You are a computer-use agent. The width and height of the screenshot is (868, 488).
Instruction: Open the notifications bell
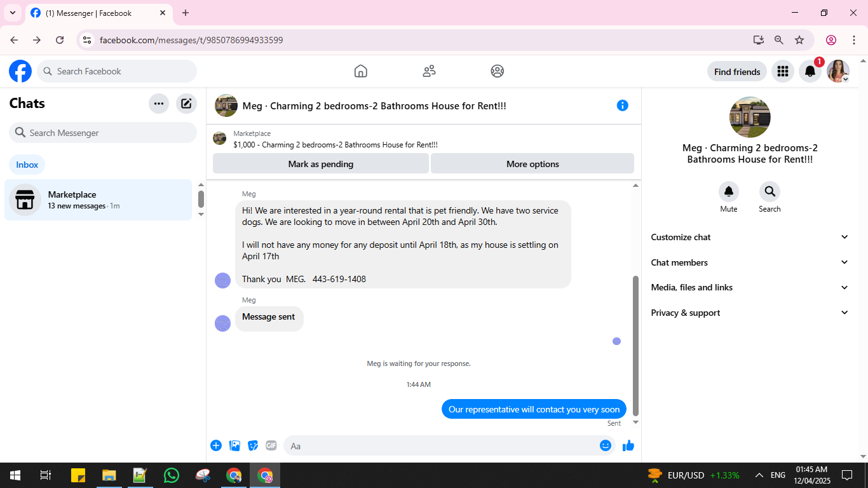pyautogui.click(x=810, y=71)
